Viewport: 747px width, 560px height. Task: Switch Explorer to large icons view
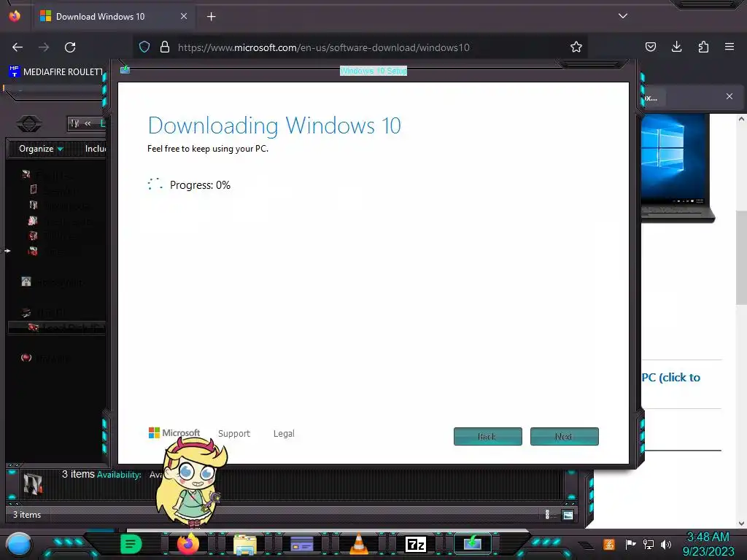coord(568,515)
